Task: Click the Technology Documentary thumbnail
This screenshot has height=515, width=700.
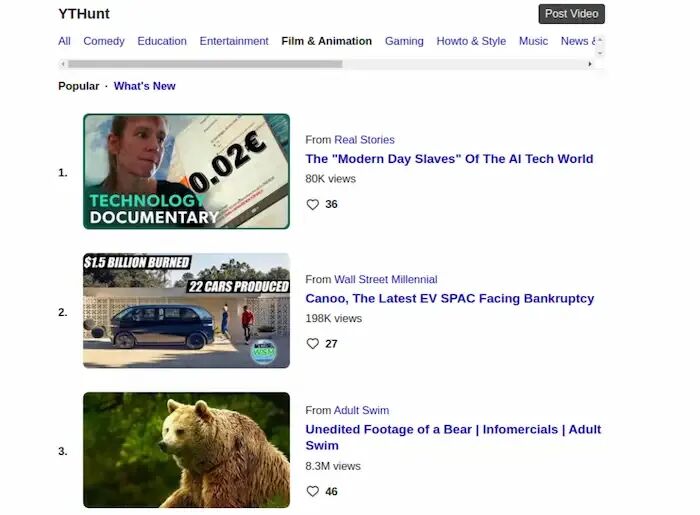Action: (x=187, y=171)
